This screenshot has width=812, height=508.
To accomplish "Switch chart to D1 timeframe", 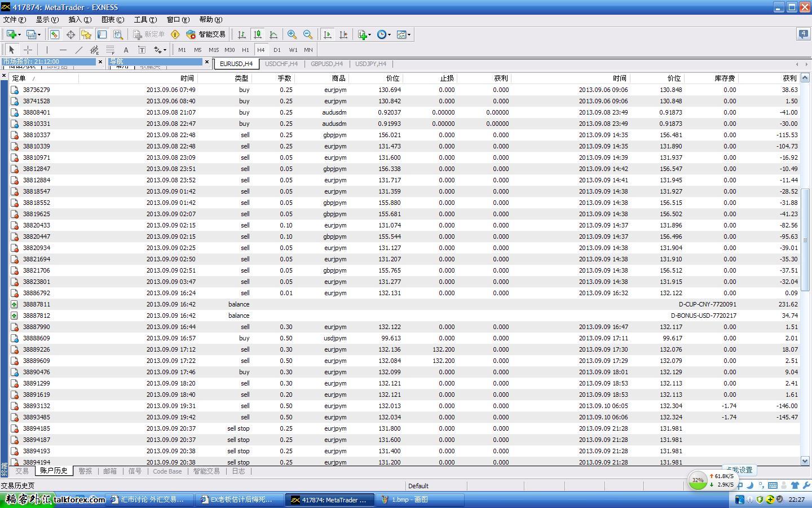I will tap(277, 50).
